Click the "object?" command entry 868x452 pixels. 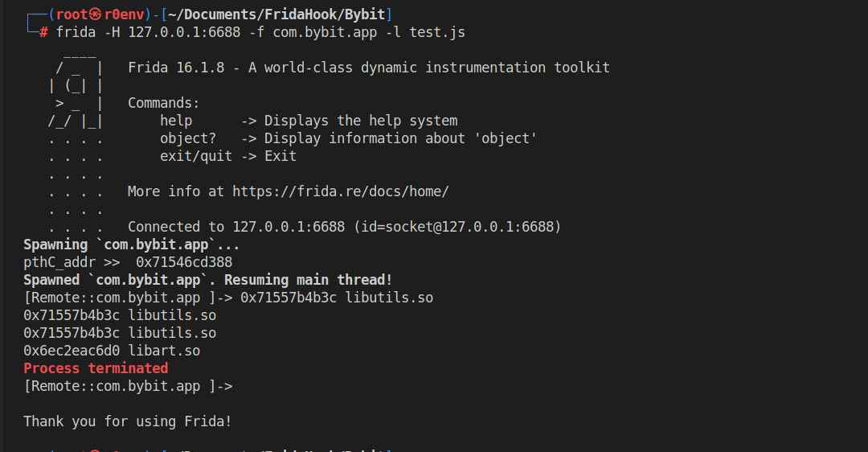(188, 138)
